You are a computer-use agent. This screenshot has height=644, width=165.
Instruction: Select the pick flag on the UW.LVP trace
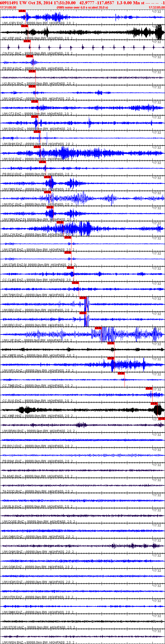pos(98,328)
